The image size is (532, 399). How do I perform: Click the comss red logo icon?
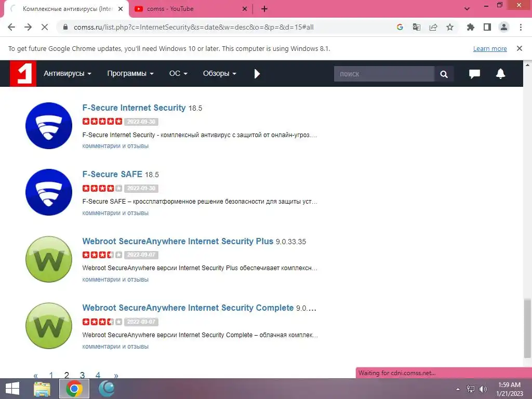23,74
